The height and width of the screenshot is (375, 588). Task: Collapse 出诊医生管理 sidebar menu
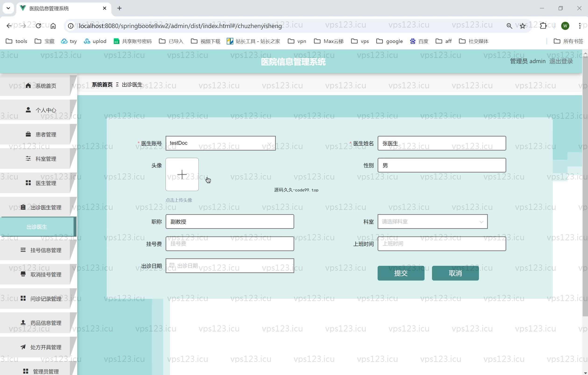coord(38,207)
